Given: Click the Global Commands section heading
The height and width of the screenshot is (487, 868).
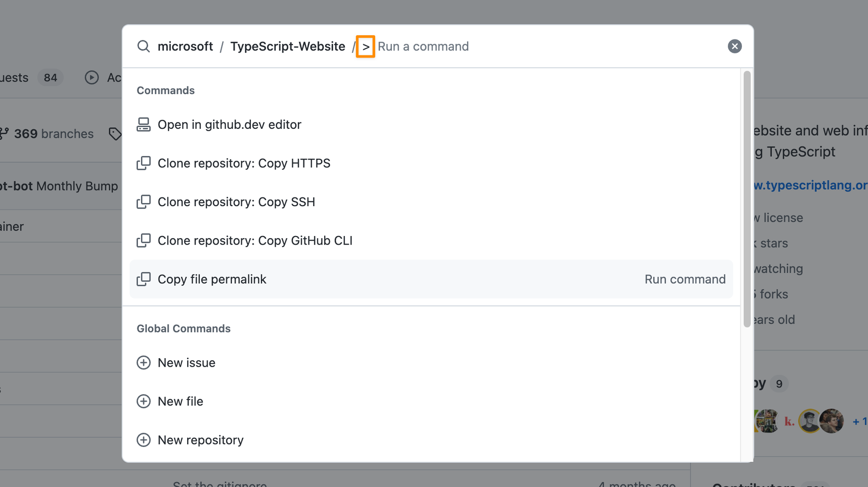Looking at the screenshot, I should click(x=184, y=328).
